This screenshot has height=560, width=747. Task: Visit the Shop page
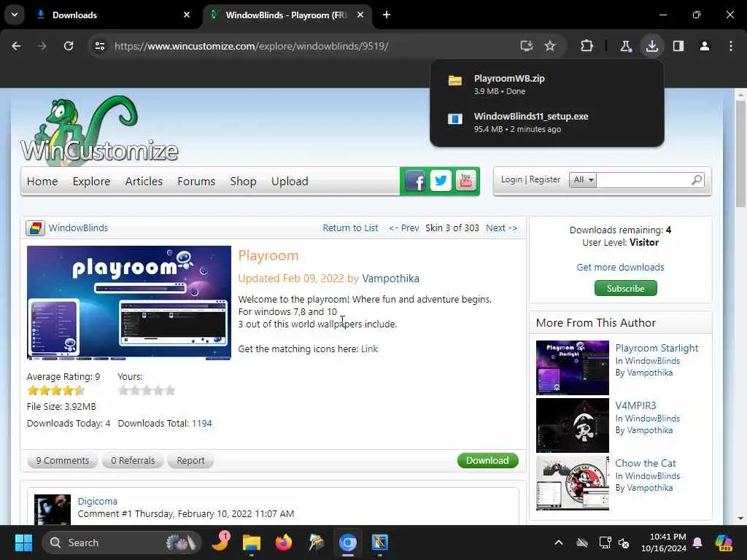coord(243,182)
